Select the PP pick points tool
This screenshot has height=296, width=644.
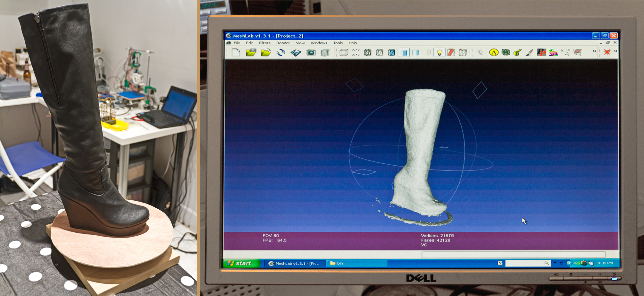coord(541,52)
